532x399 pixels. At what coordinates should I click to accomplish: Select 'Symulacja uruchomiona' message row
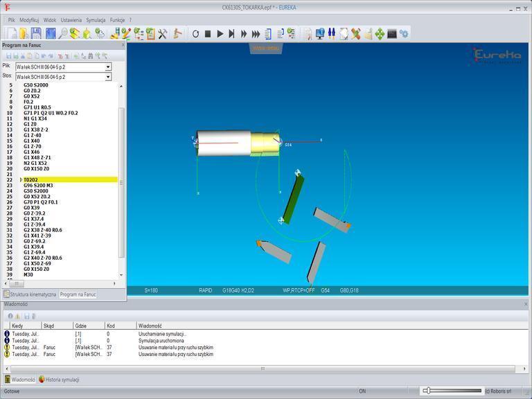click(266, 341)
